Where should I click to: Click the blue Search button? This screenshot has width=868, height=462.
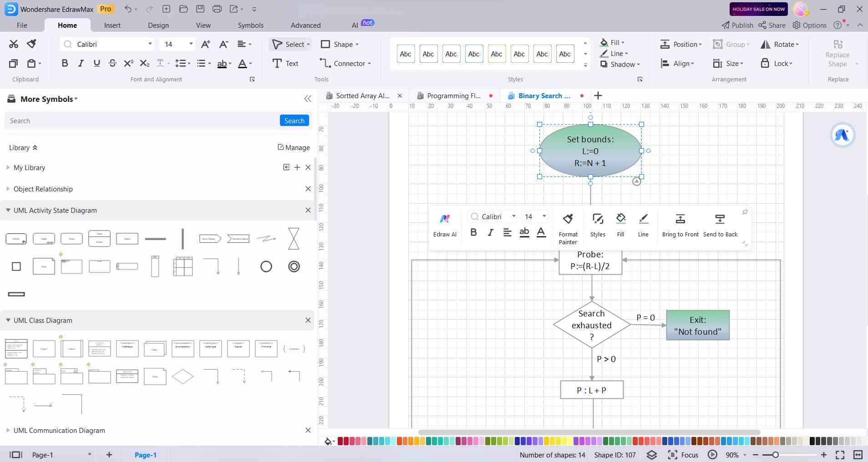click(x=294, y=121)
